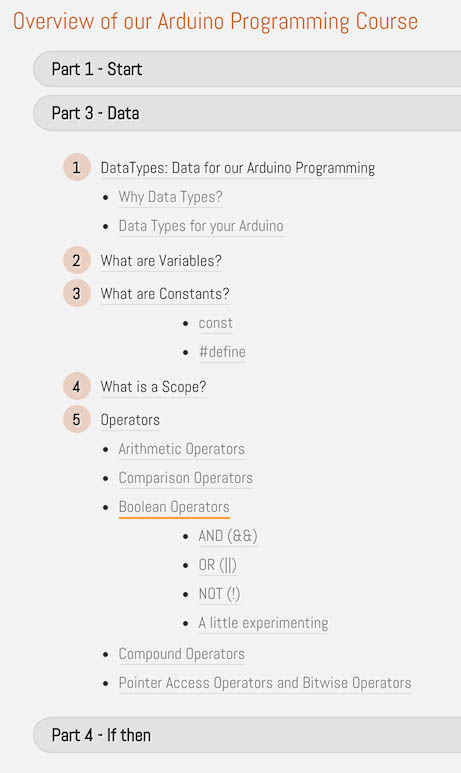Jump to the const subsection
Viewport: 461px width, 773px height.
215,323
